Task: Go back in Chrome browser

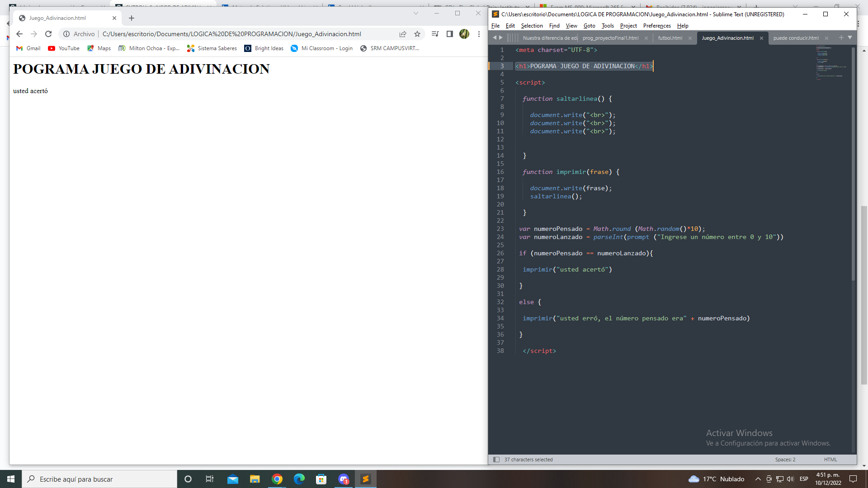Action: [x=19, y=34]
